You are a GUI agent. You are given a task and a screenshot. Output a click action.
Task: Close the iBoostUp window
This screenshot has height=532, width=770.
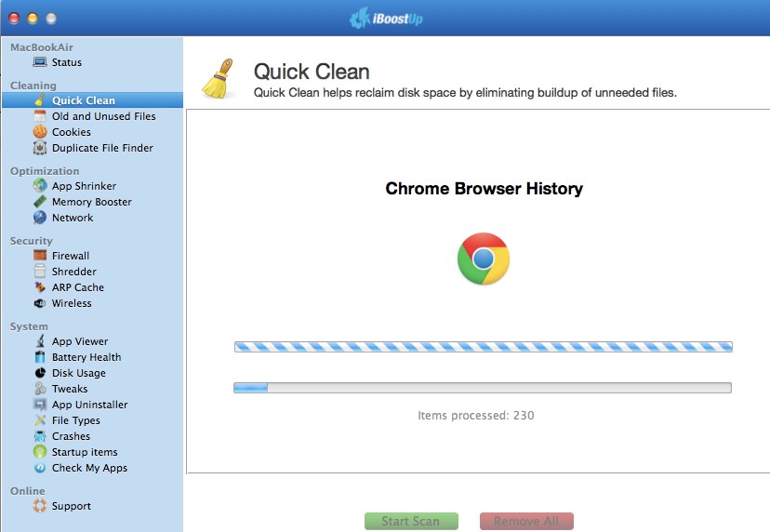click(x=14, y=19)
